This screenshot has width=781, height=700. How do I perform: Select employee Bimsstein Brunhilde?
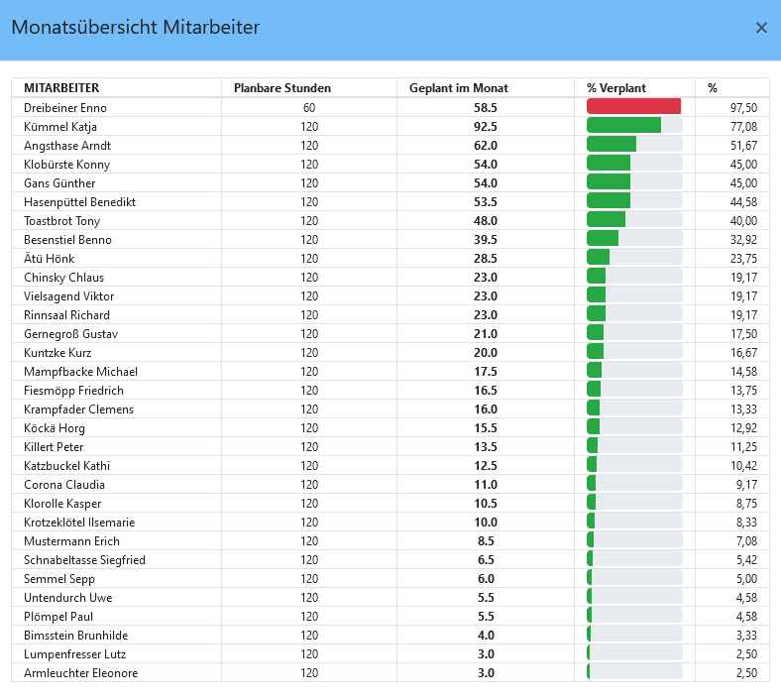[75, 636]
